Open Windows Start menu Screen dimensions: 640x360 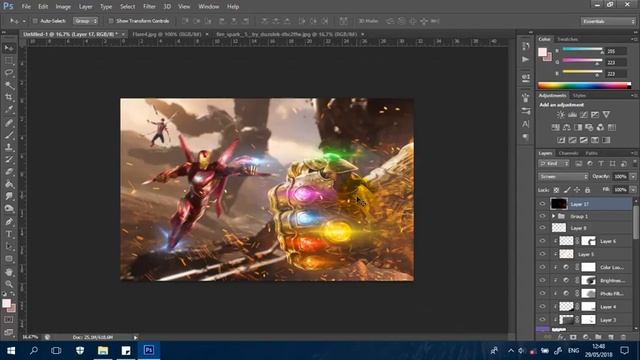[11, 351]
